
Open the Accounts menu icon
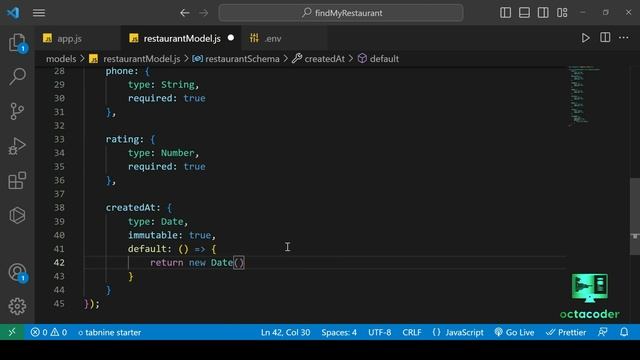[17, 273]
